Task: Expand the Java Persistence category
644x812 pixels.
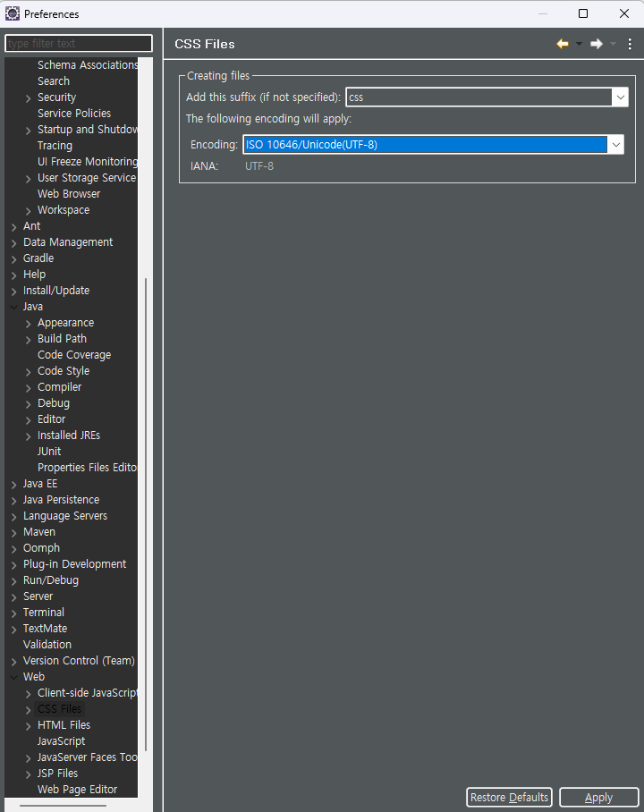Action: click(x=14, y=500)
